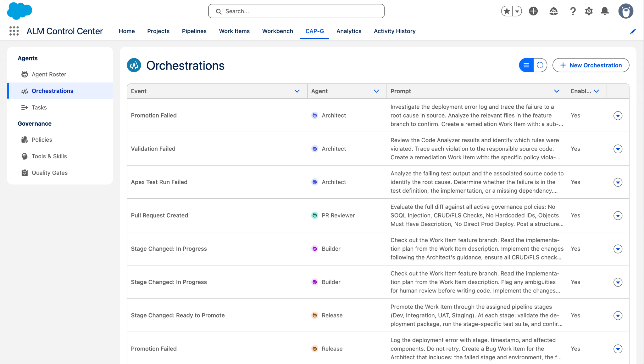Click the Favorites star icon
The width and height of the screenshot is (644, 364).
[x=507, y=11]
